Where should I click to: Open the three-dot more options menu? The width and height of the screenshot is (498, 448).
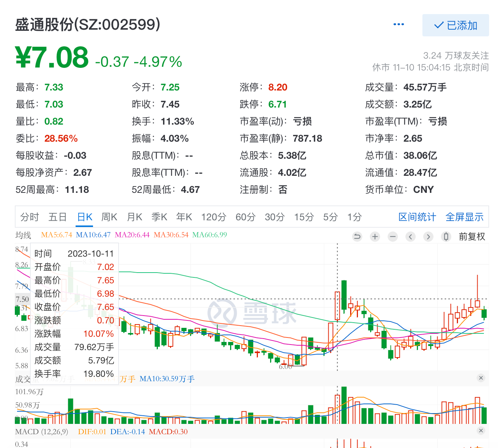tap(399, 24)
